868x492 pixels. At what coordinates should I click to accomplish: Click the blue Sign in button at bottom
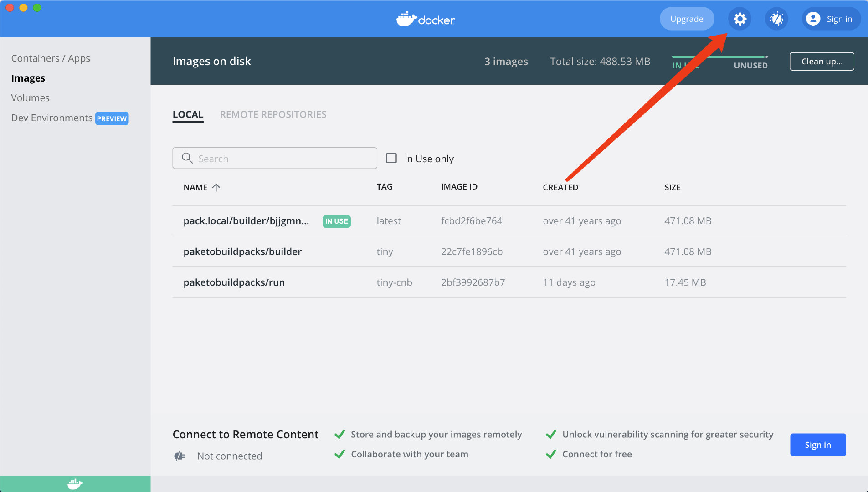pos(817,445)
